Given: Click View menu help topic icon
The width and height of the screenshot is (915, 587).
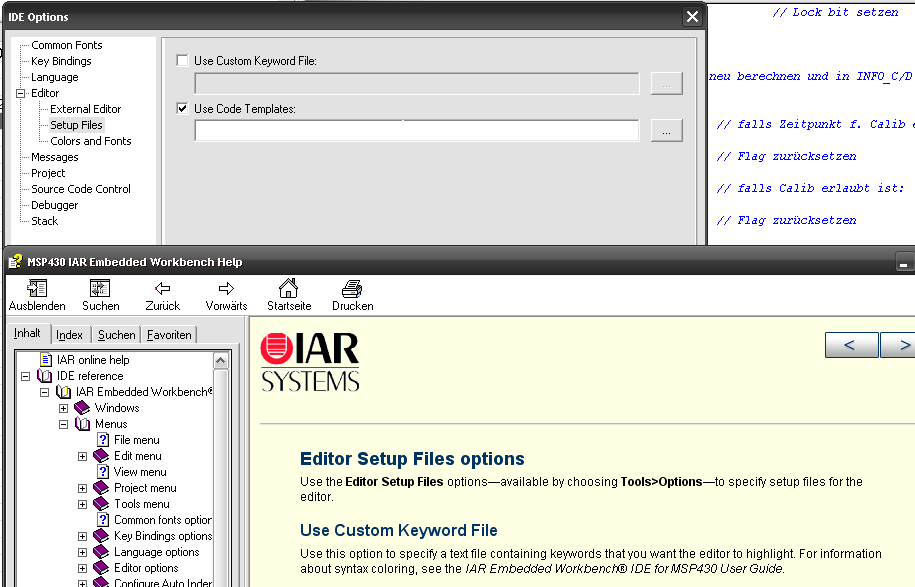Looking at the screenshot, I should coord(103,472).
